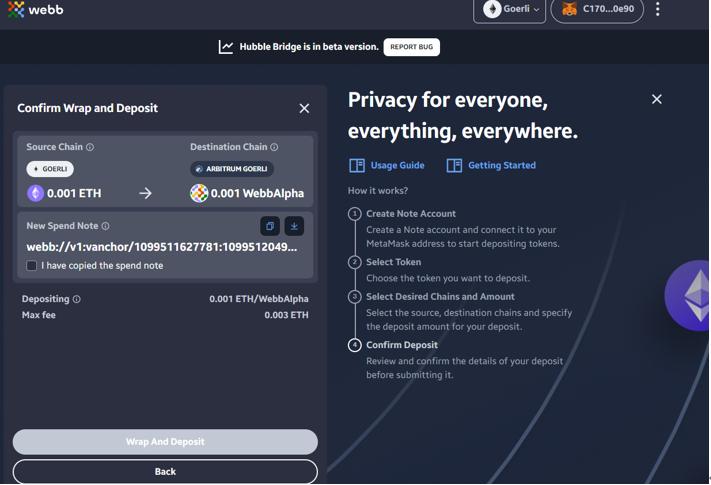Click the Depositing info icon
The width and height of the screenshot is (711, 485).
77,299
